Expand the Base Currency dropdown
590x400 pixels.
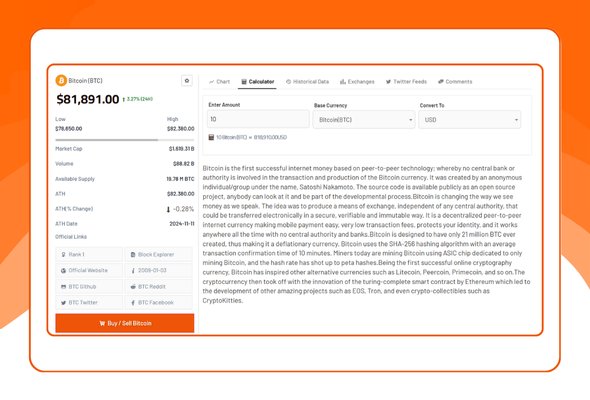pos(364,120)
